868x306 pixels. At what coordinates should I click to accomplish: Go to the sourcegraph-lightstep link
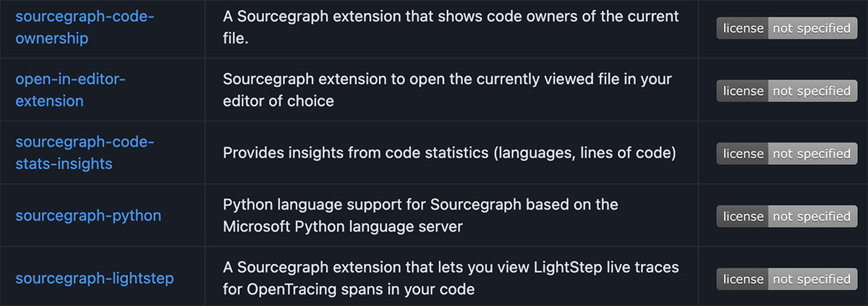tap(95, 279)
